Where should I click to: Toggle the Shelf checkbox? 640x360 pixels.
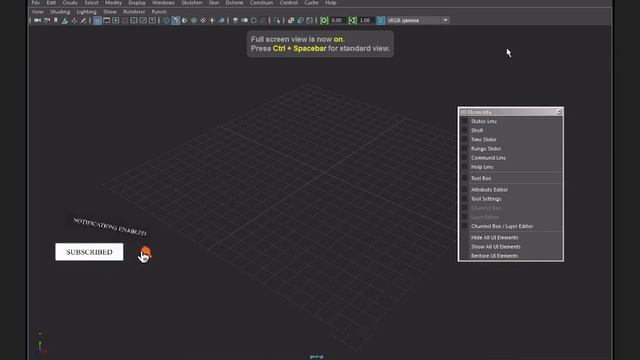tap(464, 130)
